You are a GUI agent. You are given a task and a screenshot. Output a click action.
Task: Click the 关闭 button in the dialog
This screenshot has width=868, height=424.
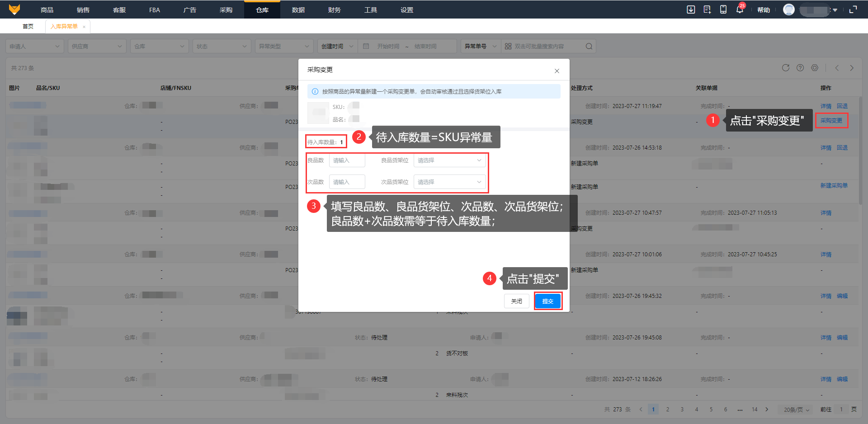[x=517, y=301]
